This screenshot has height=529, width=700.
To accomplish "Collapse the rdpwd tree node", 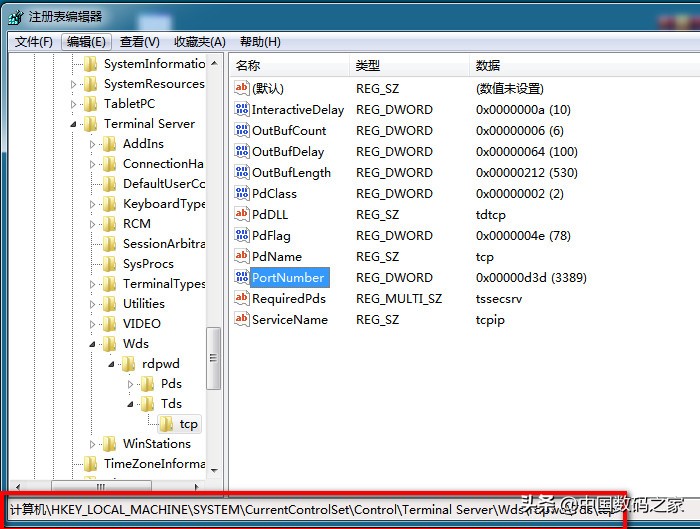I will 112,364.
